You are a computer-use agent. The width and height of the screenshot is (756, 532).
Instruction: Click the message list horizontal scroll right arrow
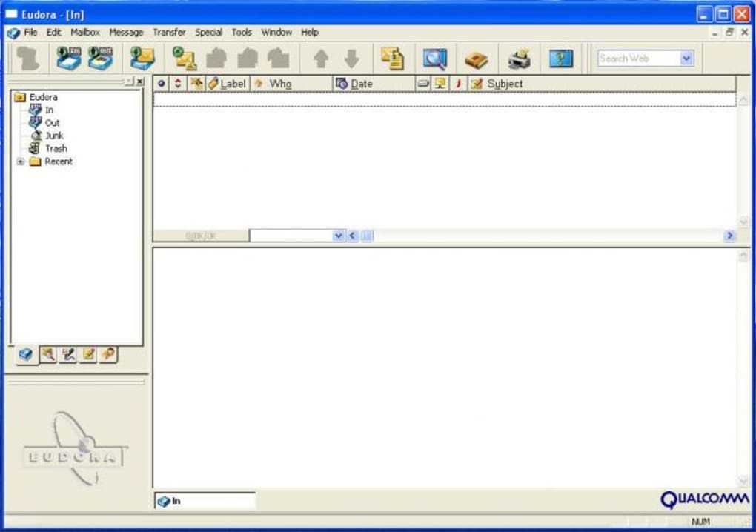[729, 236]
